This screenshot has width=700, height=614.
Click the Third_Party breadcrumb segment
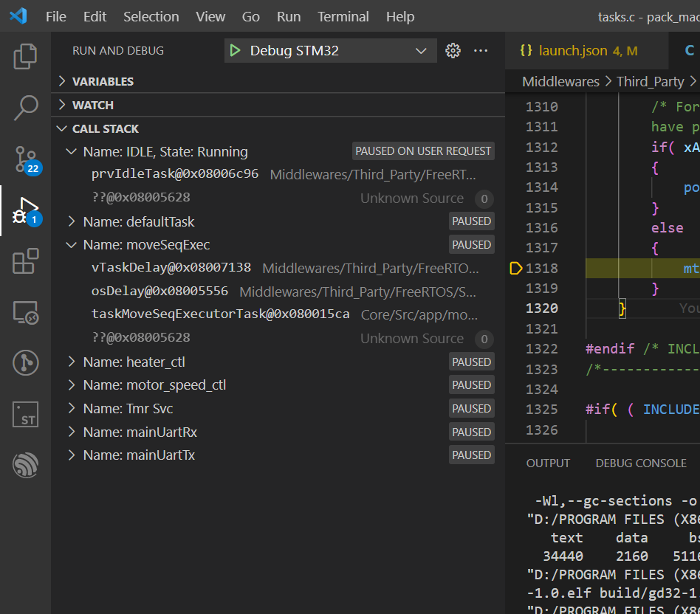[x=650, y=81]
